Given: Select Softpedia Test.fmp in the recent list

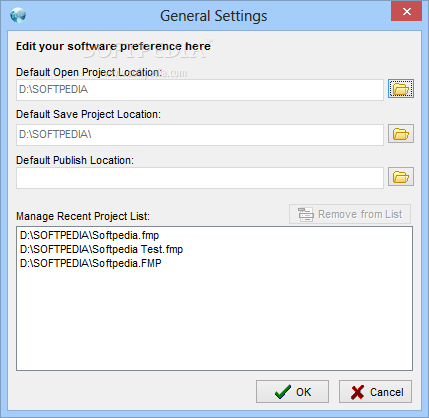Looking at the screenshot, I should (101, 249).
